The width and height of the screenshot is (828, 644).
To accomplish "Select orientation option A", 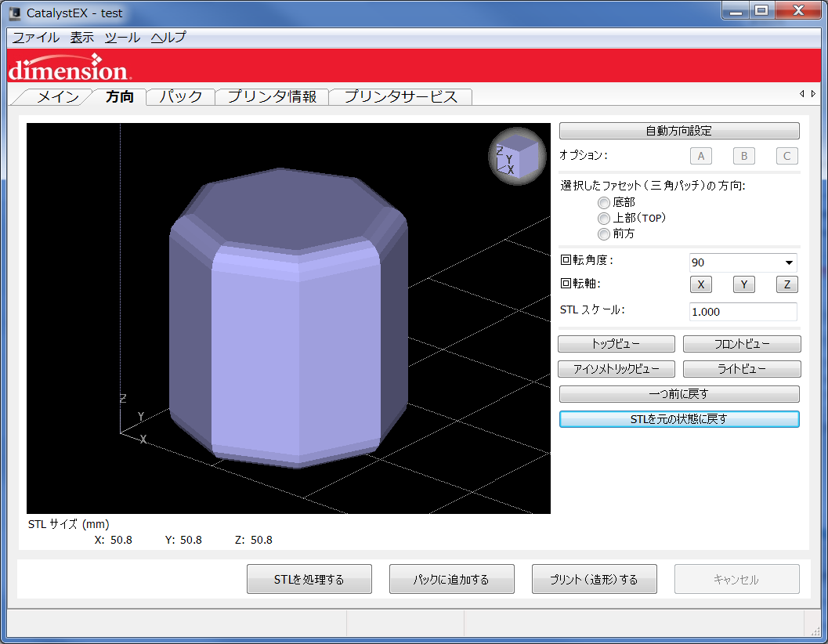I will (700, 156).
